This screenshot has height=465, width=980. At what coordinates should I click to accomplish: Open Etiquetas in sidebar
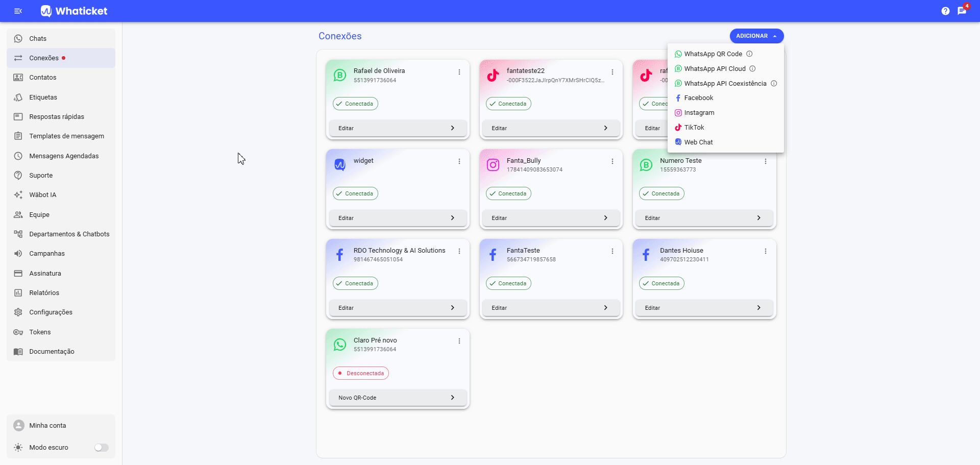61,97
